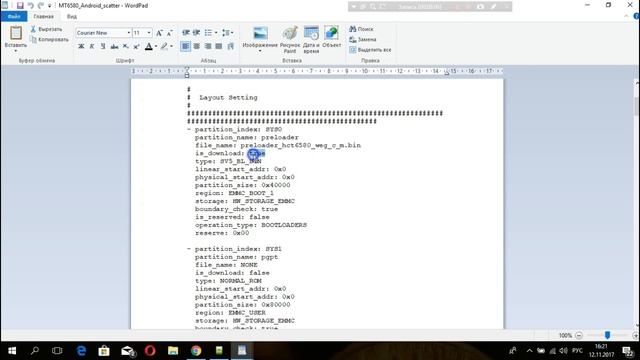This screenshot has height=360, width=640.
Task: Click the Выделить все button
Action: [x=370, y=50]
